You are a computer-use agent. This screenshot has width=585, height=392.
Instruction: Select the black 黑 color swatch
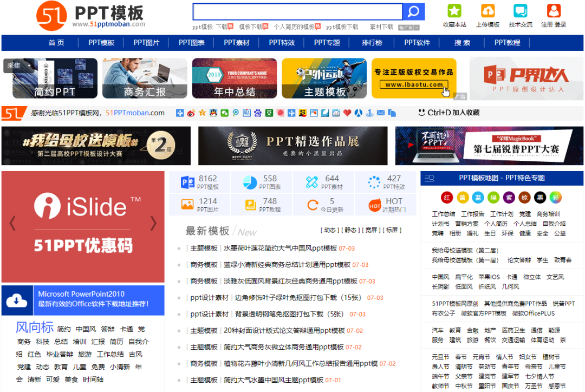pos(540,198)
